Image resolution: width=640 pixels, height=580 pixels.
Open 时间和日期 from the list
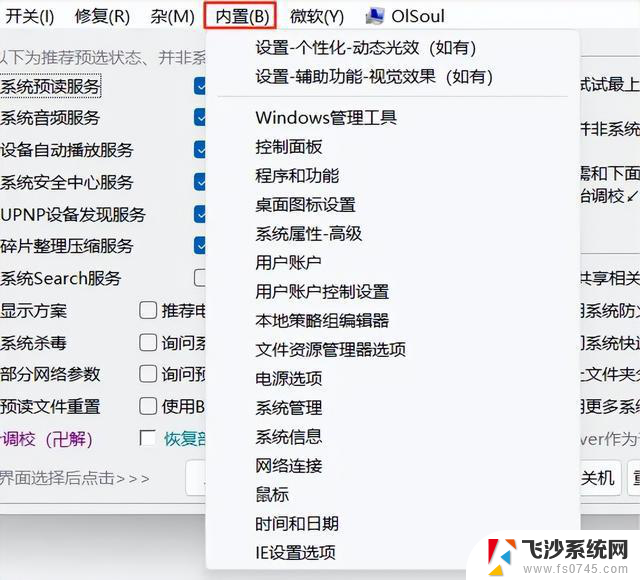297,524
